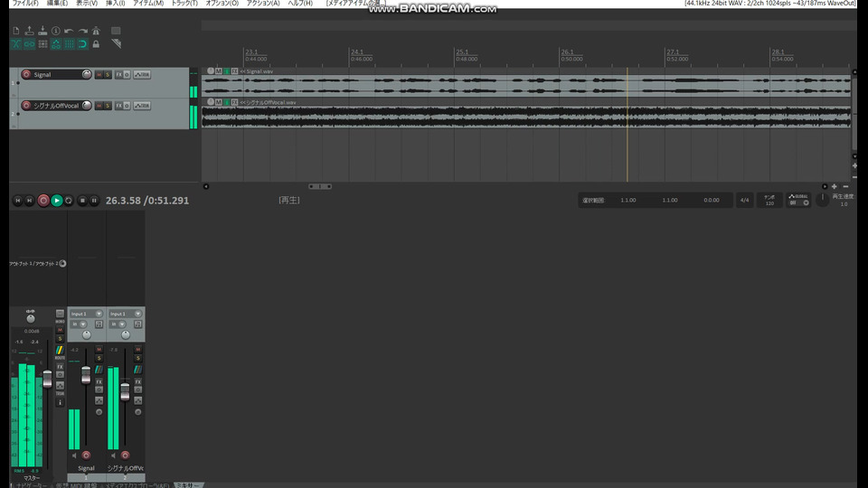Open the トラック(T) menu
The height and width of the screenshot is (488, 868).
(184, 4)
